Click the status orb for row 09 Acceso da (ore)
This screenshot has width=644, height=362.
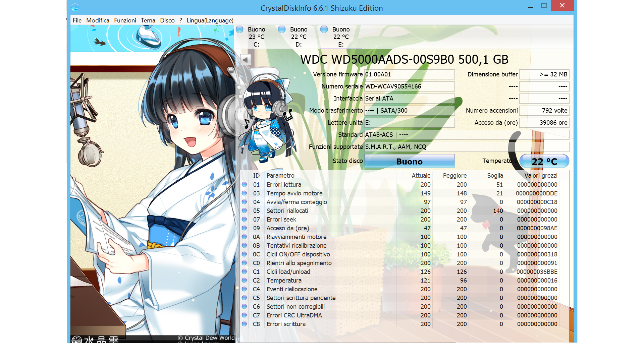tap(244, 228)
